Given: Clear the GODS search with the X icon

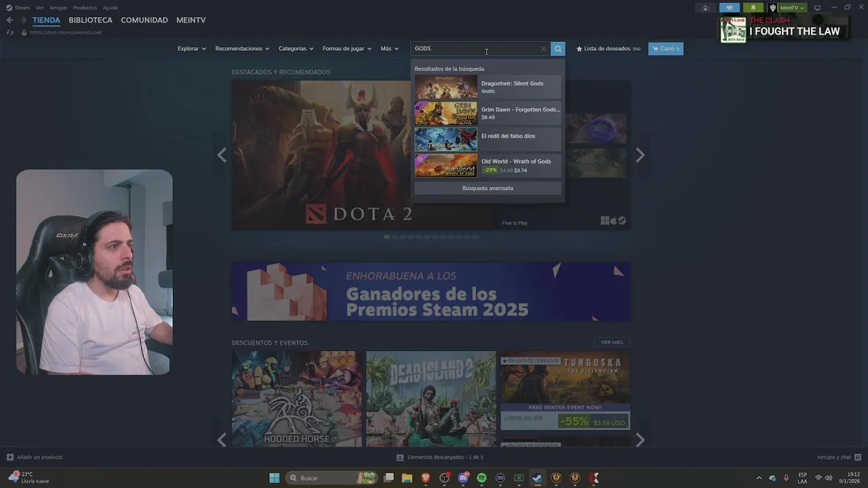Looking at the screenshot, I should tap(543, 49).
